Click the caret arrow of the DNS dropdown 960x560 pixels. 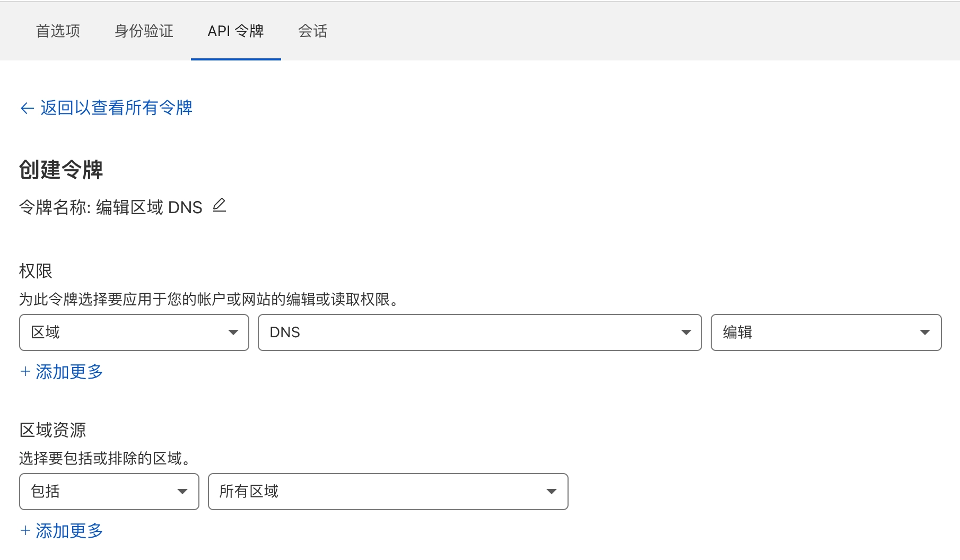click(x=686, y=332)
